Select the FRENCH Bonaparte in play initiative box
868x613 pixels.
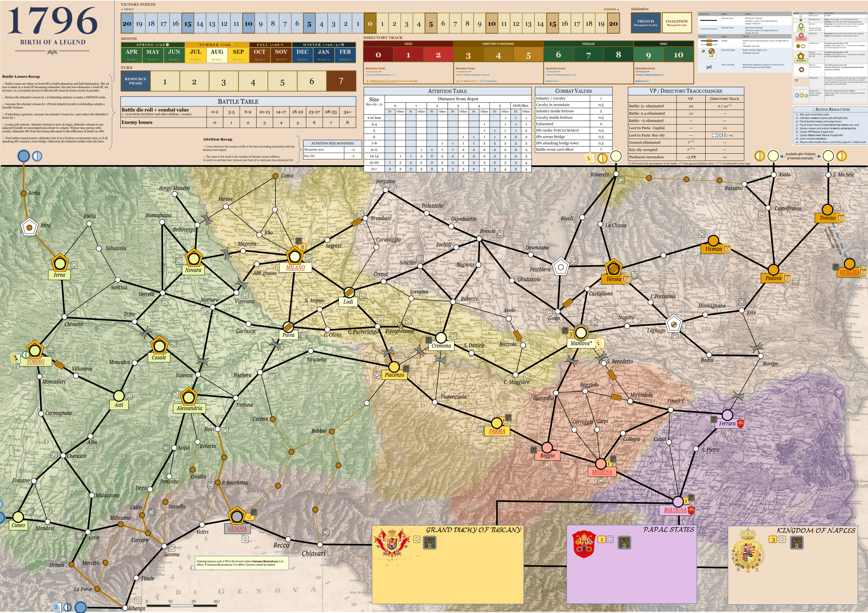(x=646, y=23)
